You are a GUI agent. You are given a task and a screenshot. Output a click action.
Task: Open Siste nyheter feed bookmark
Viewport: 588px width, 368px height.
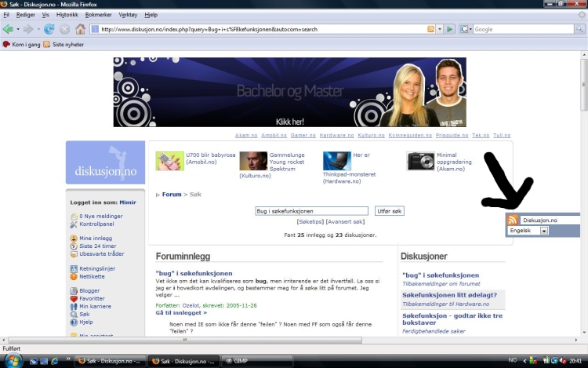point(64,44)
